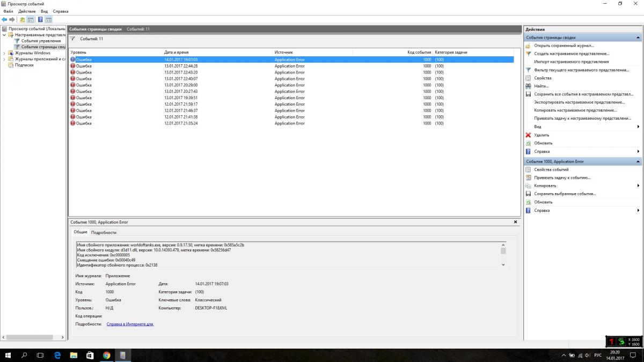
Task: Click the 'Справка в Интернете для' link
Action: click(130, 324)
